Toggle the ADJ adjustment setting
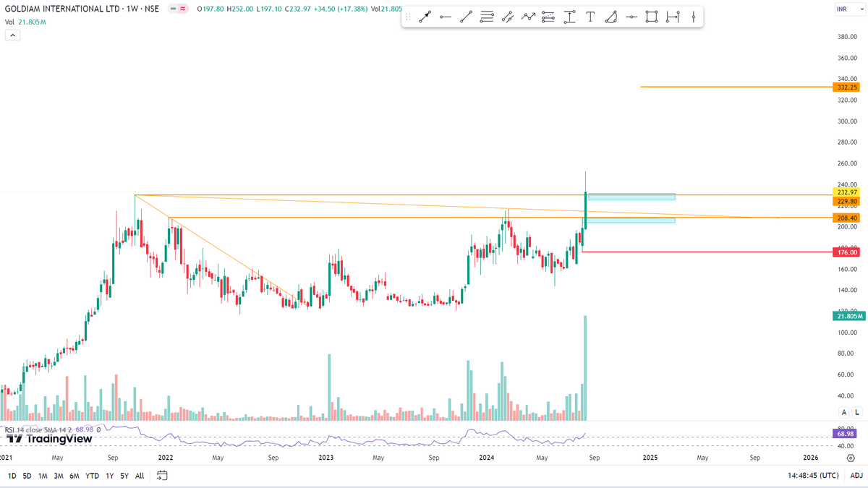 coord(856,475)
